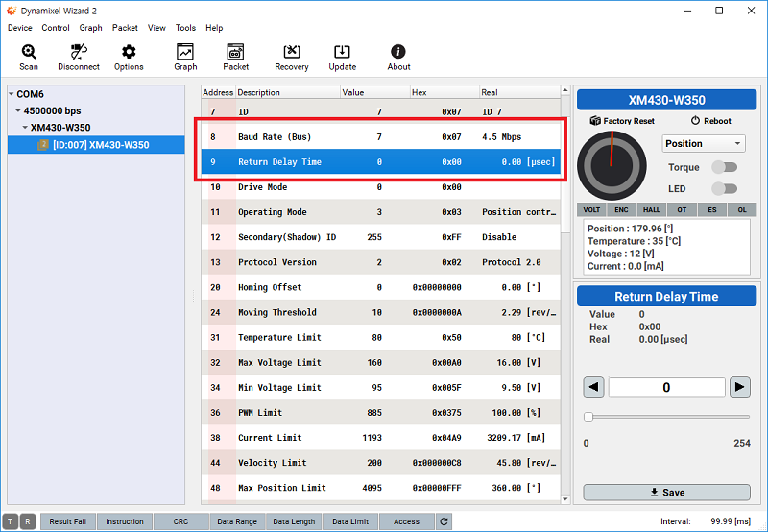Click the CRC status button
The image size is (768, 532).
[180, 521]
